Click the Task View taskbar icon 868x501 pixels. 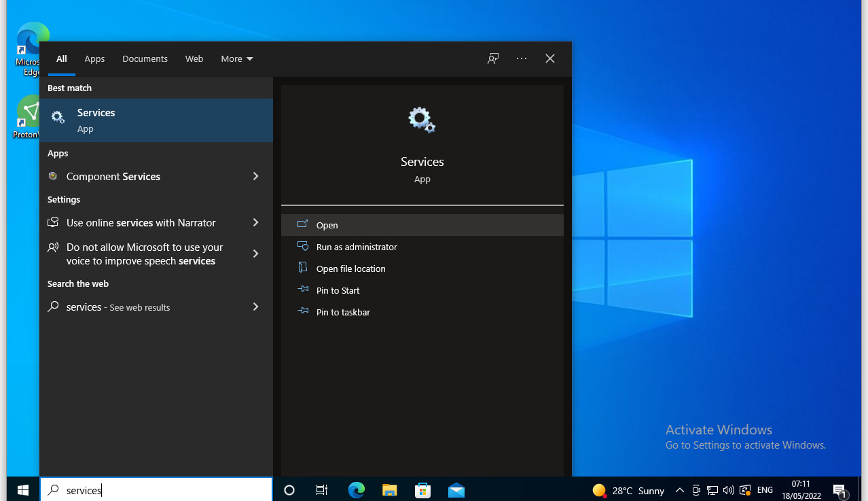pyautogui.click(x=322, y=490)
